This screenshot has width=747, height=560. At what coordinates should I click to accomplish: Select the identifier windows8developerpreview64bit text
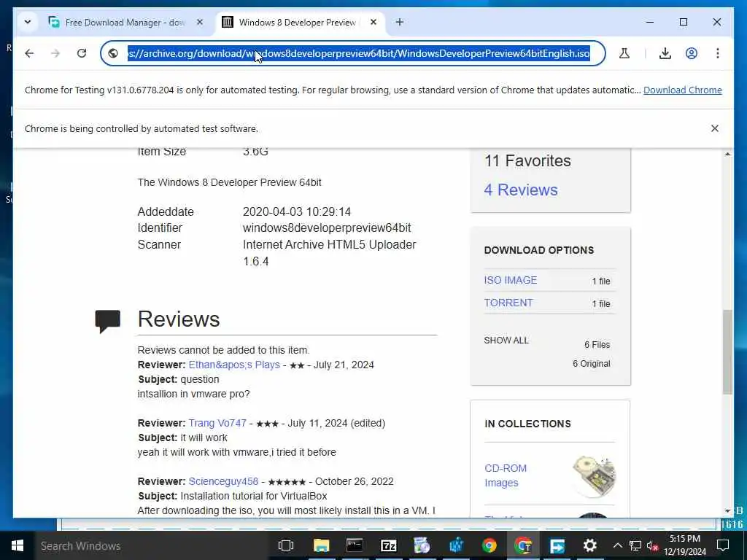(327, 228)
